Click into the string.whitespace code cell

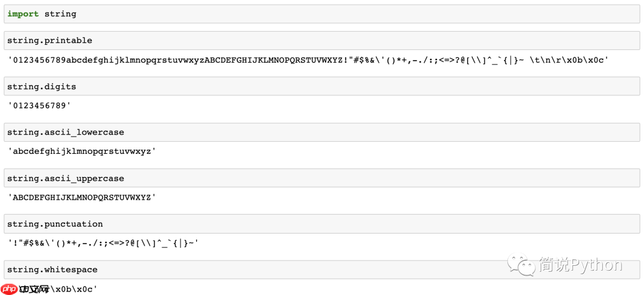322,269
